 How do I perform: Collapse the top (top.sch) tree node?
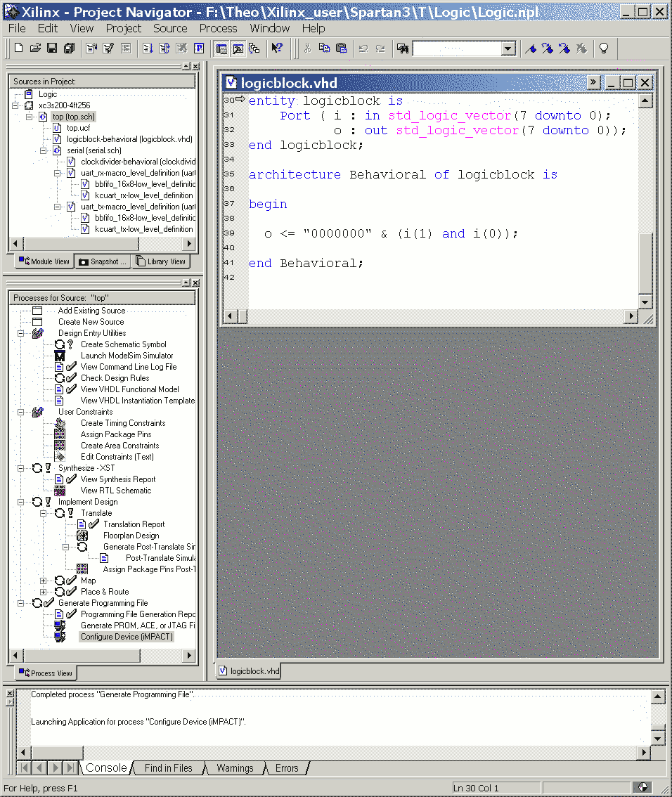click(x=30, y=117)
